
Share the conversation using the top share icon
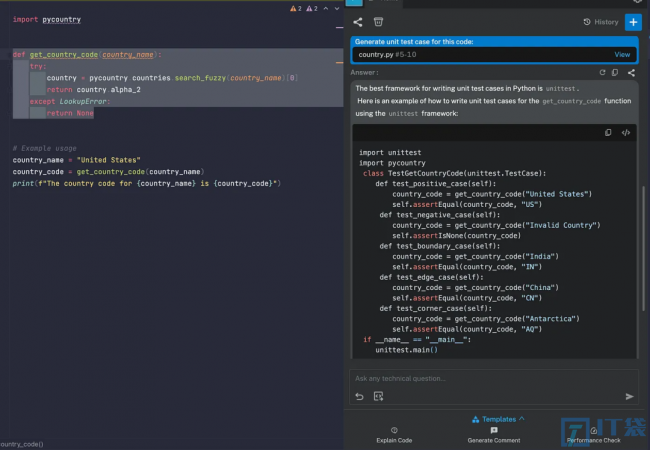[358, 22]
